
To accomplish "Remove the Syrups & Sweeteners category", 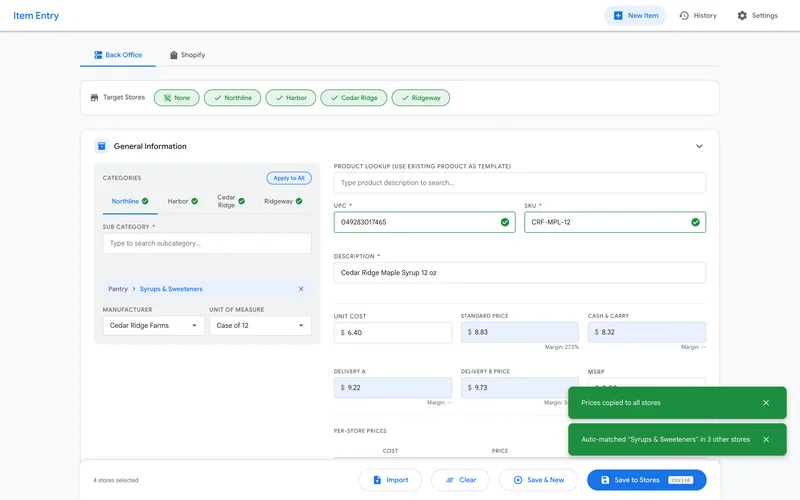I will 301,289.
